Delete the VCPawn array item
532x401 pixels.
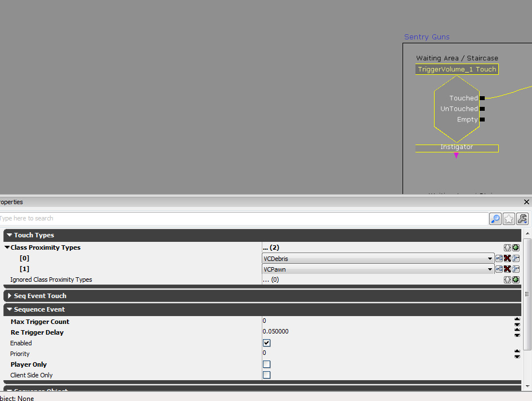pos(507,269)
